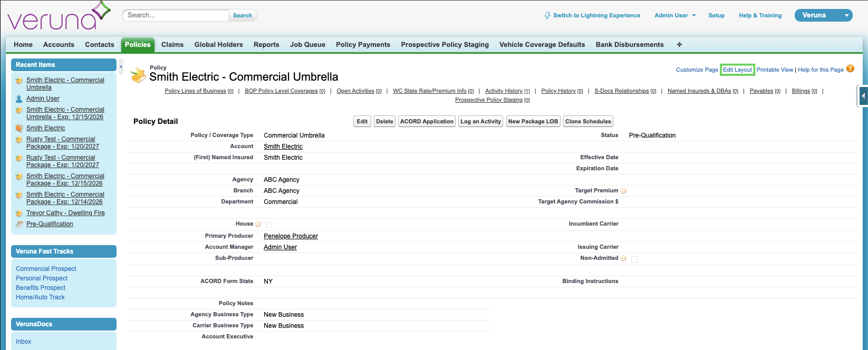Open the Policy Payments tab
The width and height of the screenshot is (868, 350).
pos(363,45)
